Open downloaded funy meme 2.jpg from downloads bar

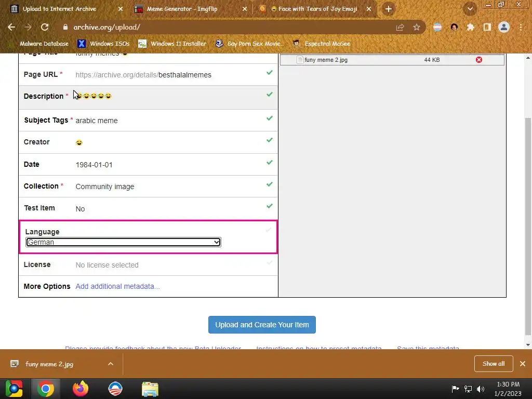49,364
